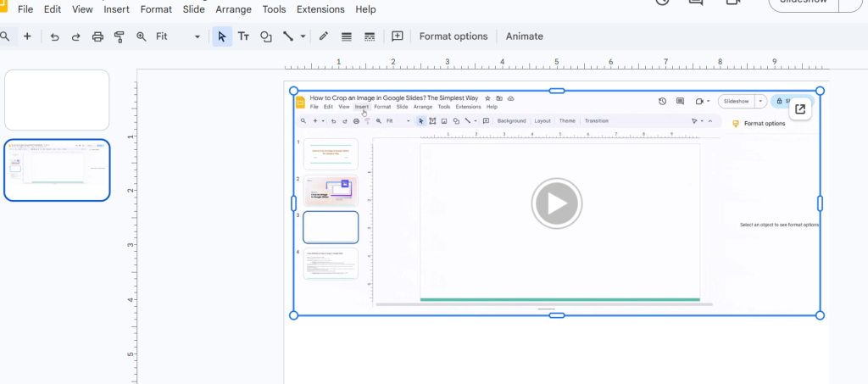Open the Insert menu in top menu bar
The image size is (868, 384).
tap(116, 9)
